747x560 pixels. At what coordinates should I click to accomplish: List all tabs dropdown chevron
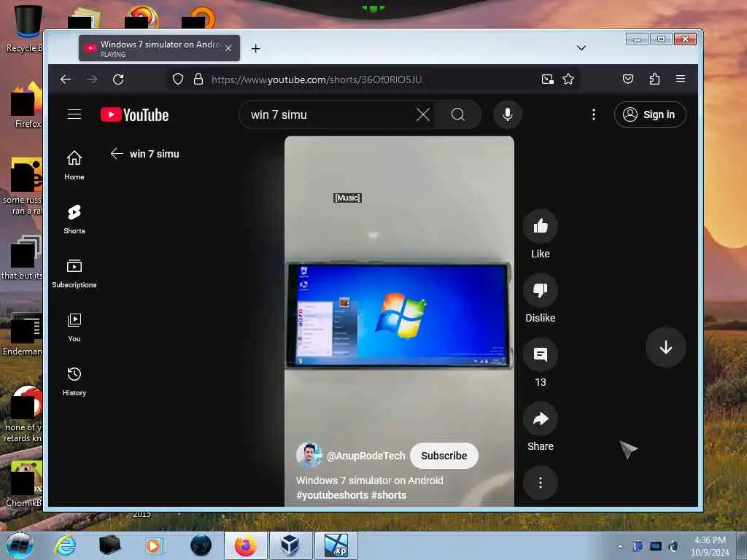[581, 47]
